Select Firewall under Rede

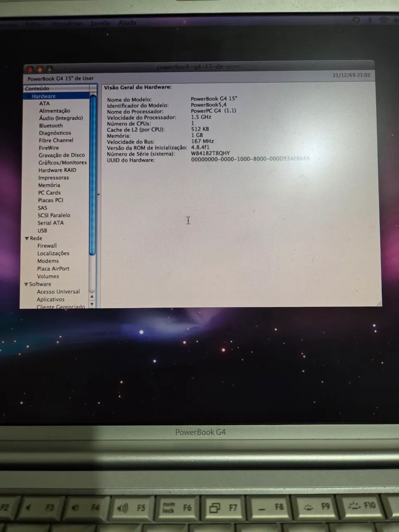click(47, 246)
